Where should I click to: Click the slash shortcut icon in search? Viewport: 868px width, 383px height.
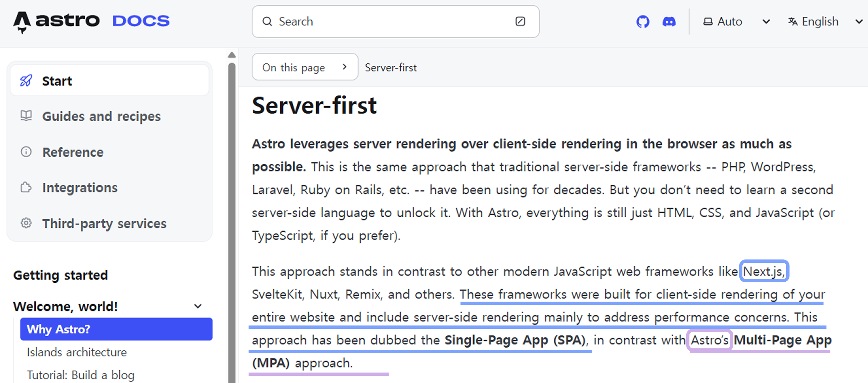pos(520,22)
